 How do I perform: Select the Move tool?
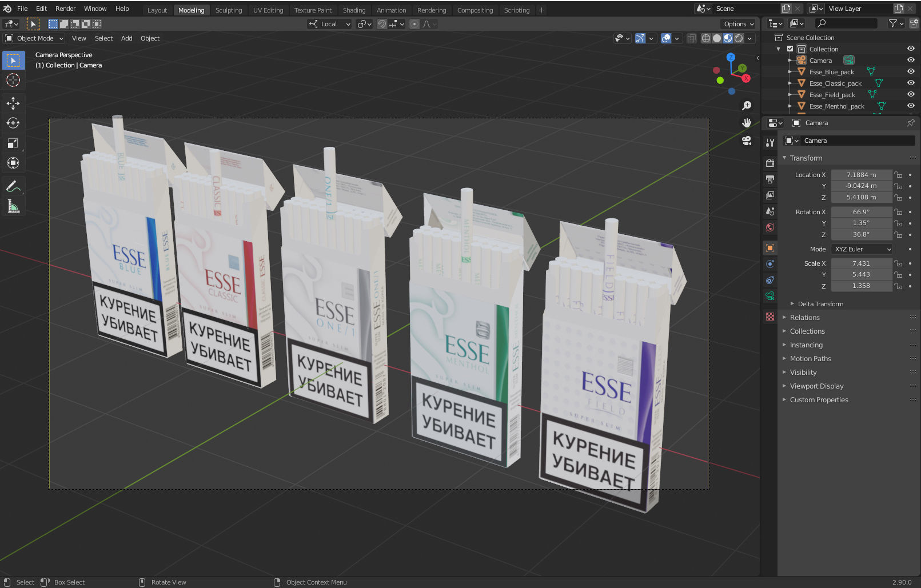(13, 103)
